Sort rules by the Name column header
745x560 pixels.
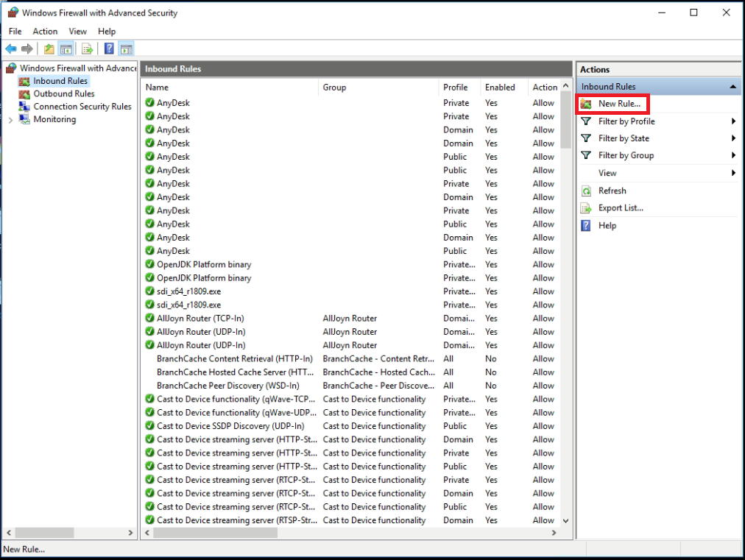(230, 88)
